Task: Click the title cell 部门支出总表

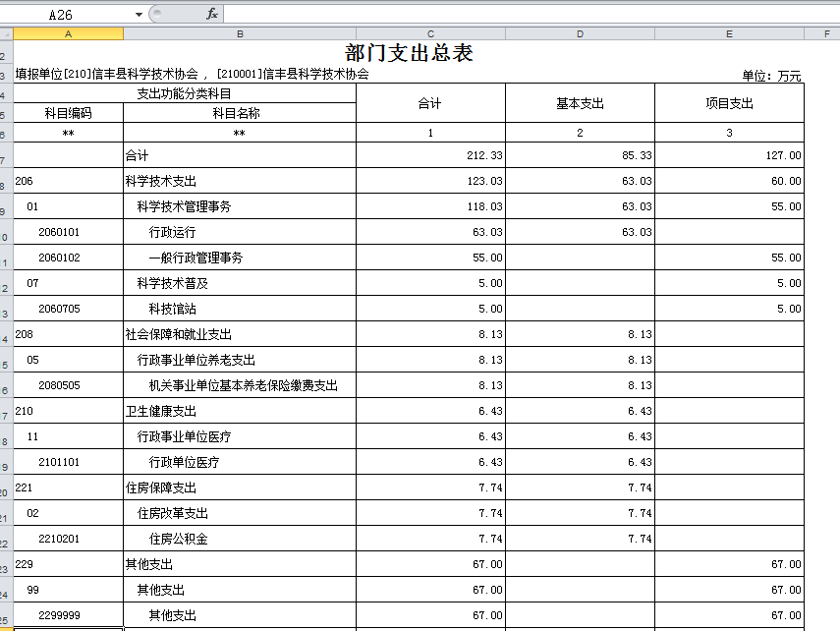Action: point(409,53)
